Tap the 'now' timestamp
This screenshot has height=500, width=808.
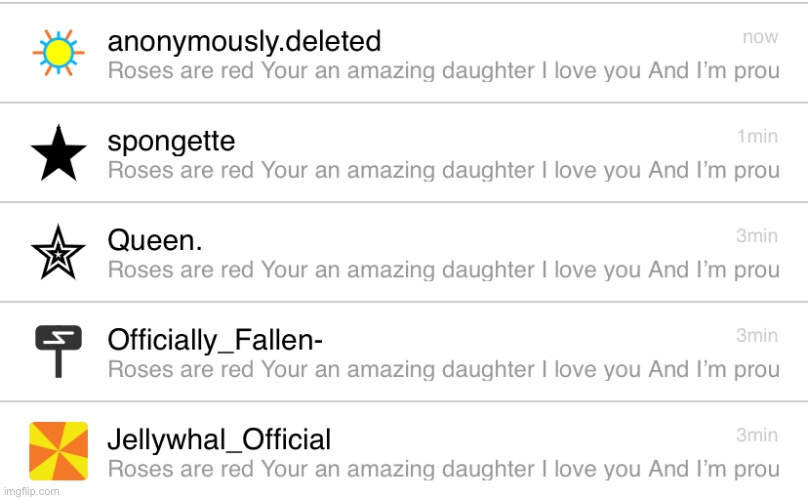[x=760, y=37]
